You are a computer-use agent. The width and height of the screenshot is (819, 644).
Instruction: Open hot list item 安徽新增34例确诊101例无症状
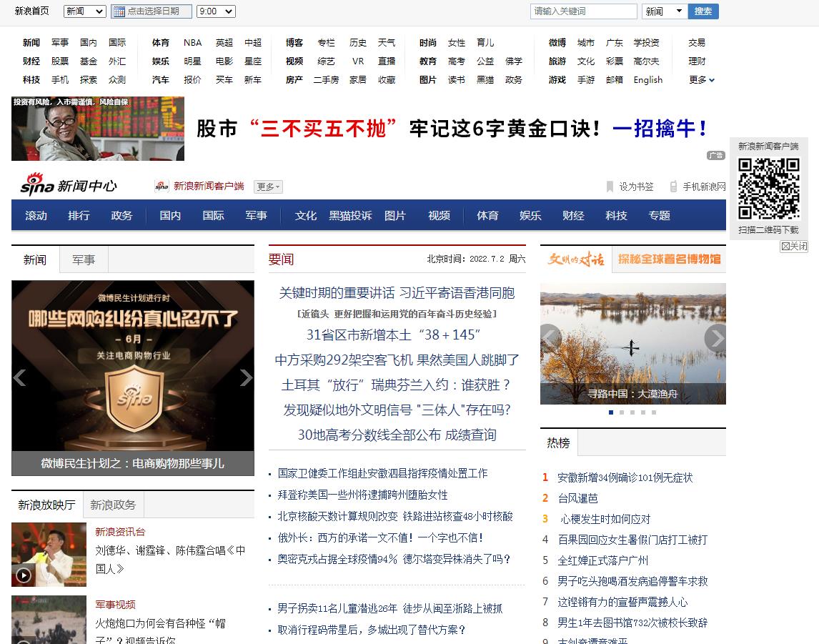(625, 477)
